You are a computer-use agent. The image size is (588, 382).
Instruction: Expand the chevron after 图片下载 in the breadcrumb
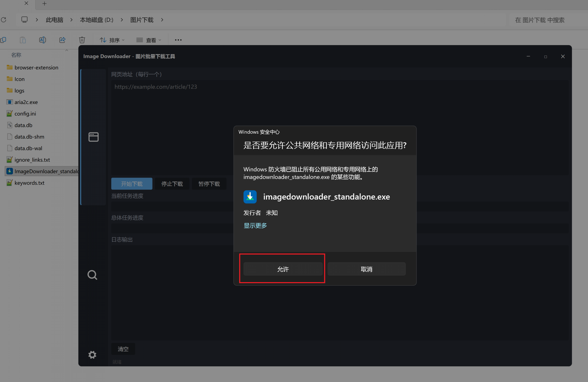(162, 20)
